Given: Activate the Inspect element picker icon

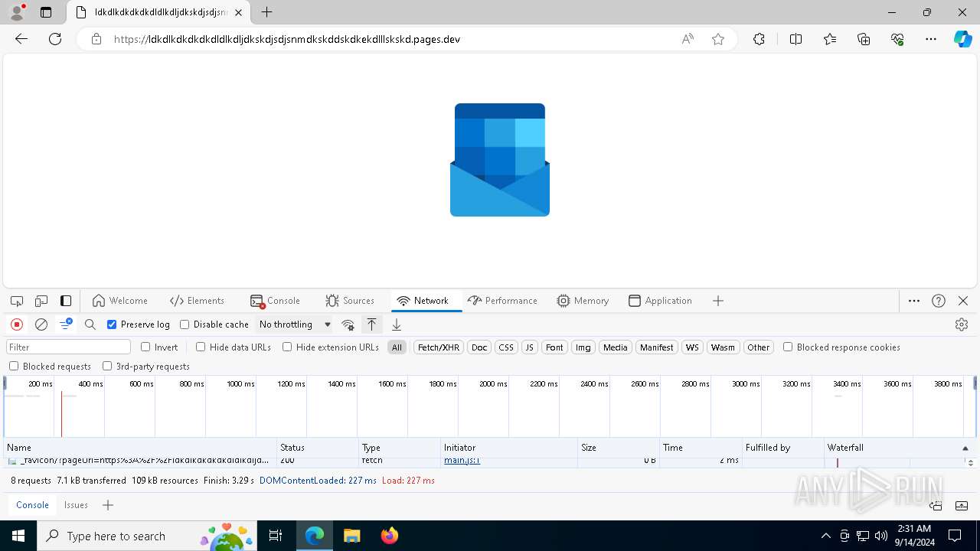Looking at the screenshot, I should tap(17, 301).
